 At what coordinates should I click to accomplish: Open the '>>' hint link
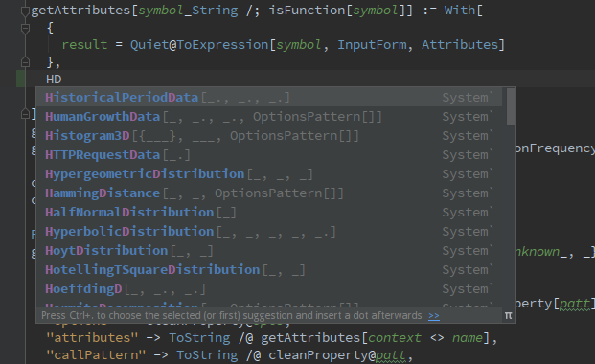(434, 316)
